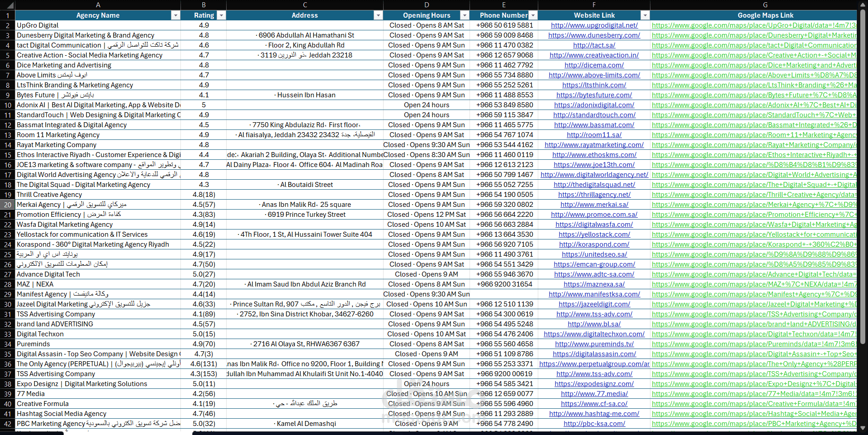Open the dunesberry.com website link

pyautogui.click(x=594, y=35)
